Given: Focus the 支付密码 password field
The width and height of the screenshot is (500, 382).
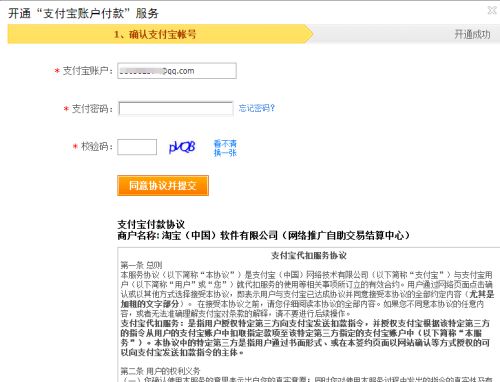Looking at the screenshot, I should coord(176,108).
